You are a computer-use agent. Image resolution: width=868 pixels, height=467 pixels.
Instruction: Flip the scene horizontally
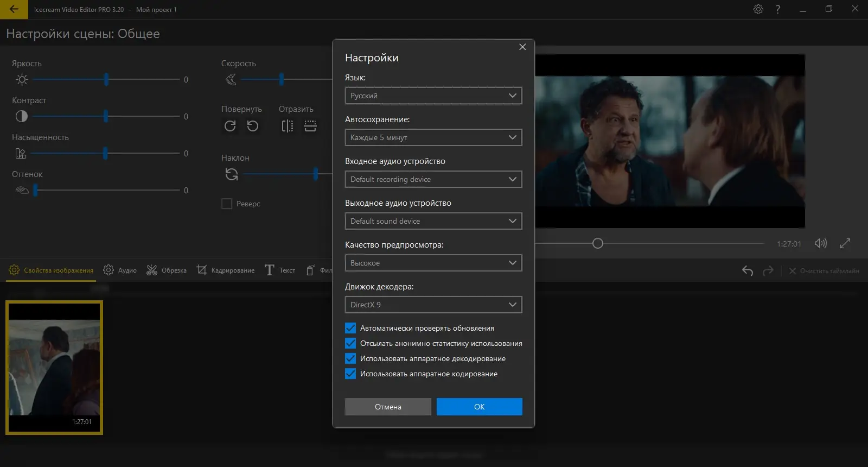[288, 126]
